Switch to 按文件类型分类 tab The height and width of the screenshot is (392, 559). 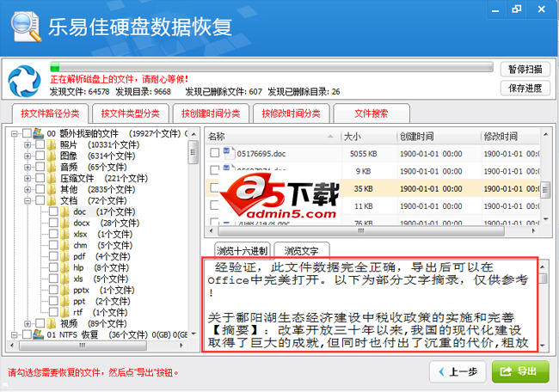point(131,113)
